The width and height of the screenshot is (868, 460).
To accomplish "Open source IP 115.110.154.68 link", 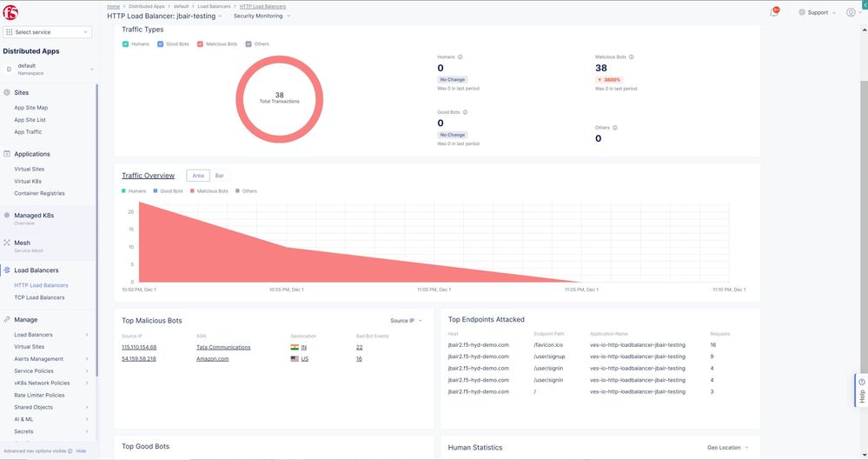I will [139, 347].
